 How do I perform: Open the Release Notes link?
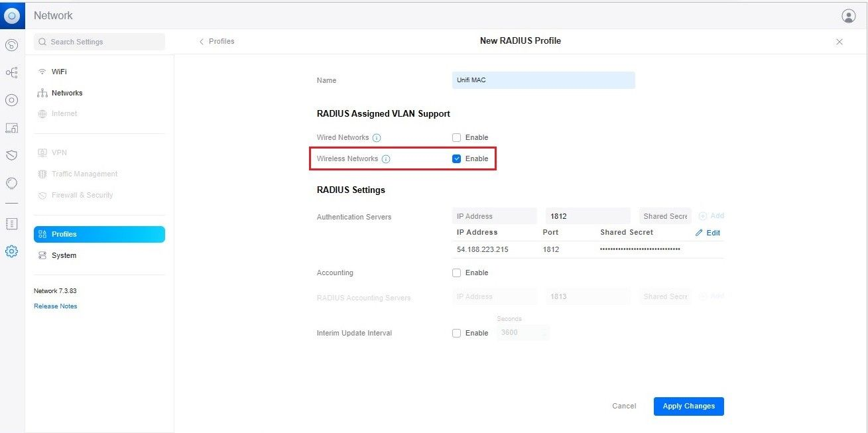coord(56,306)
